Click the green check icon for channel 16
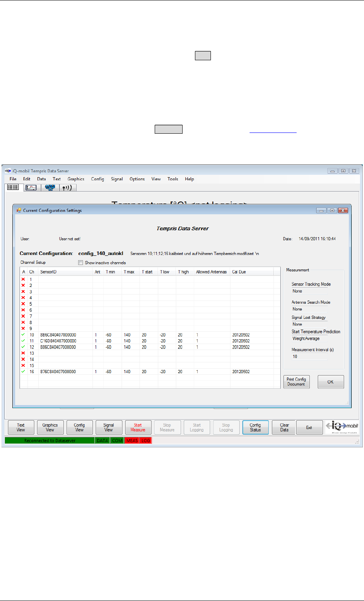Image resolution: width=364 pixels, height=601 pixels. [23, 372]
